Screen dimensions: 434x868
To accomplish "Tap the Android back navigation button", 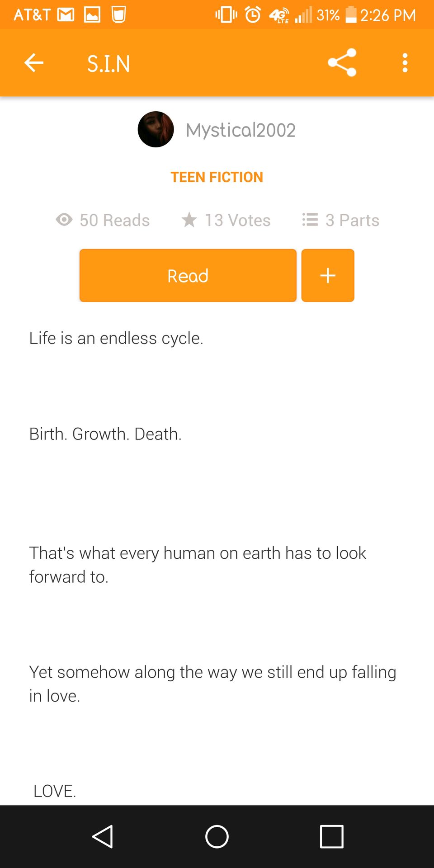I will (x=103, y=836).
